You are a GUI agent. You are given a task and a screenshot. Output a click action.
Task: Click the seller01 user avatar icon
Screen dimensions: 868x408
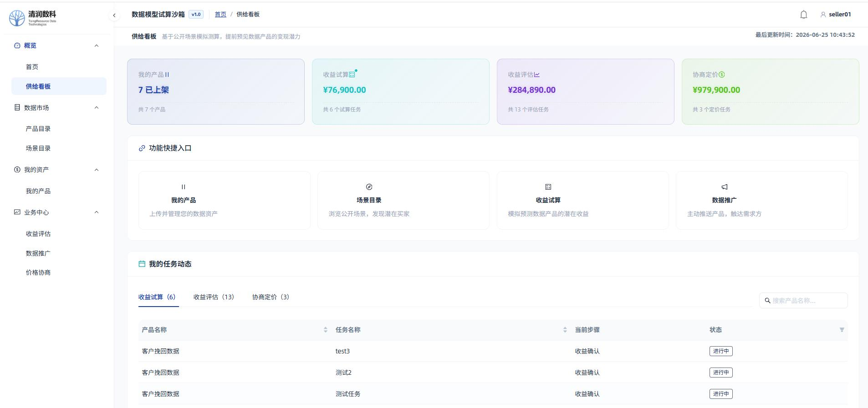pyautogui.click(x=823, y=15)
